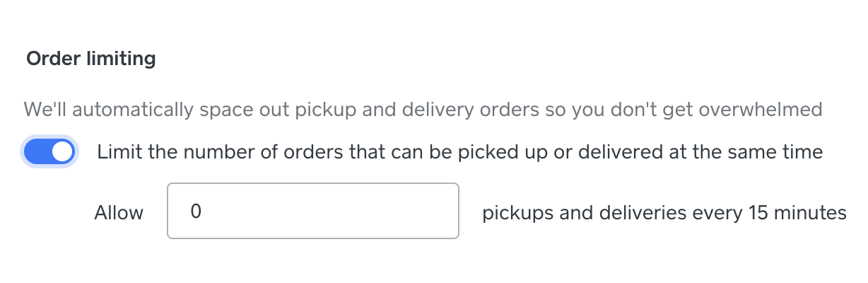Disable the order limiting toggle switch
The image size is (868, 283).
[x=49, y=152]
